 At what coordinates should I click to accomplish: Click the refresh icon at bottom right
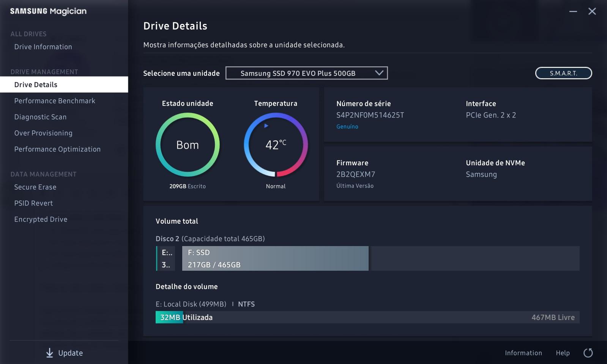[588, 353]
